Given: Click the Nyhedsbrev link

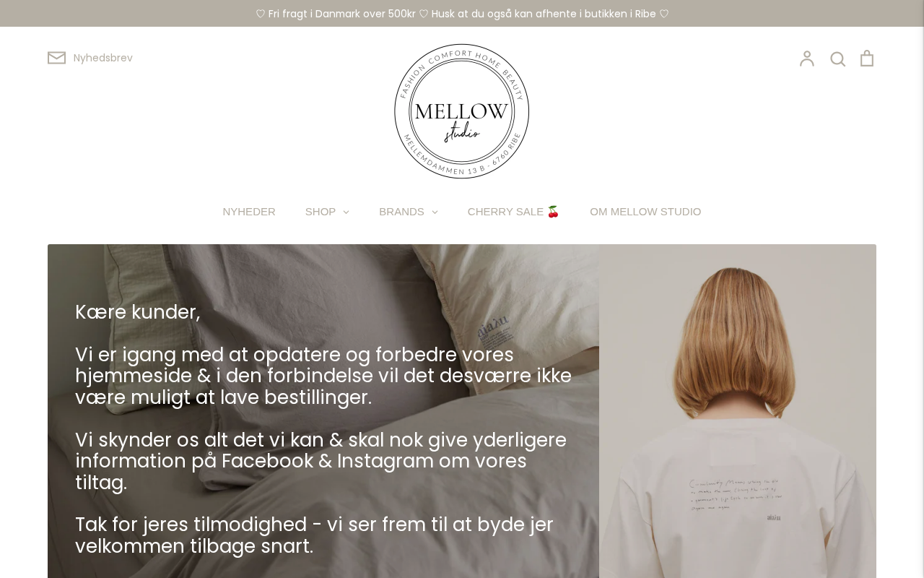Looking at the screenshot, I should click(x=103, y=58).
